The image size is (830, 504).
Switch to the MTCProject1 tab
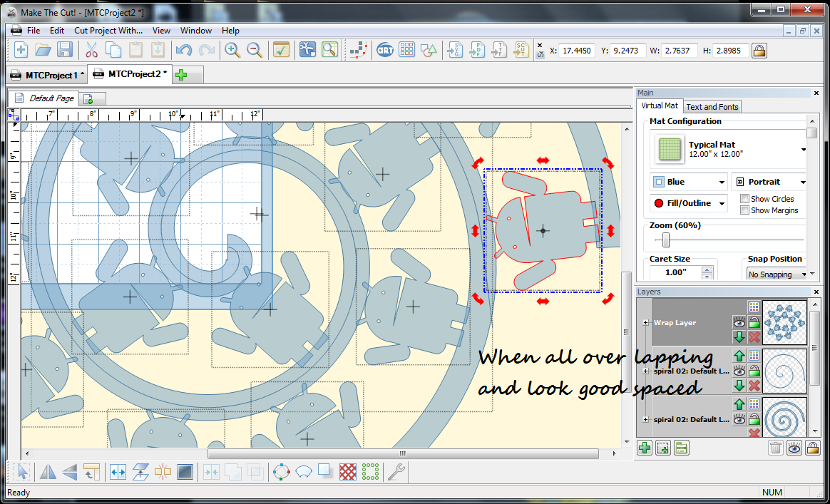coord(46,75)
